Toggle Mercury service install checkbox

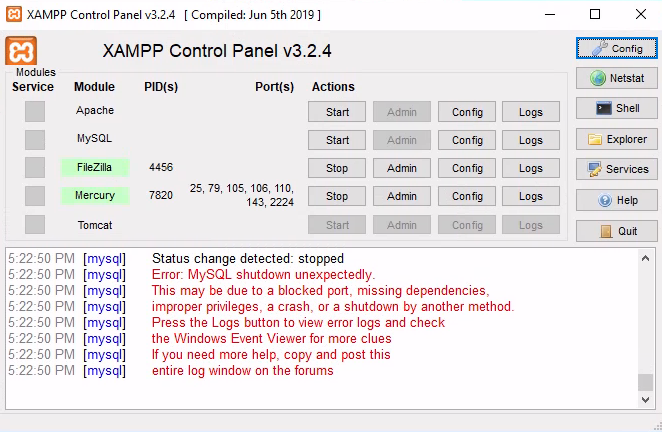pos(35,196)
